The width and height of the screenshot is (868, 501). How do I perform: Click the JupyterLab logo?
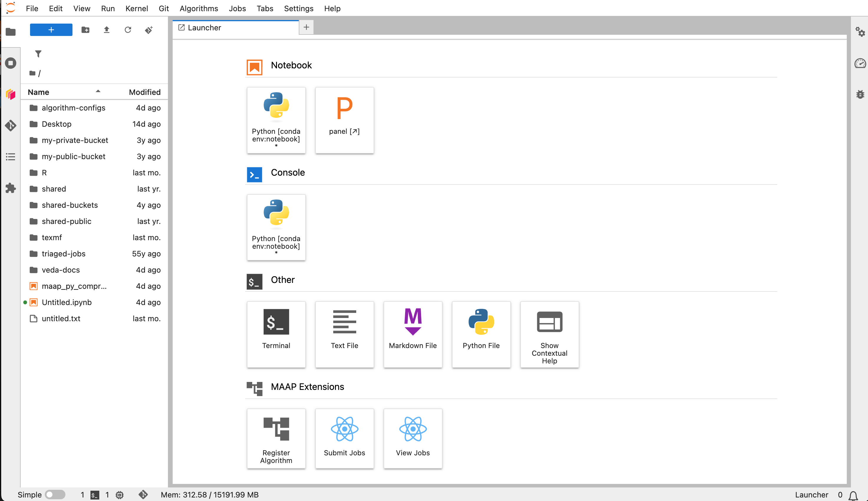[11, 8]
